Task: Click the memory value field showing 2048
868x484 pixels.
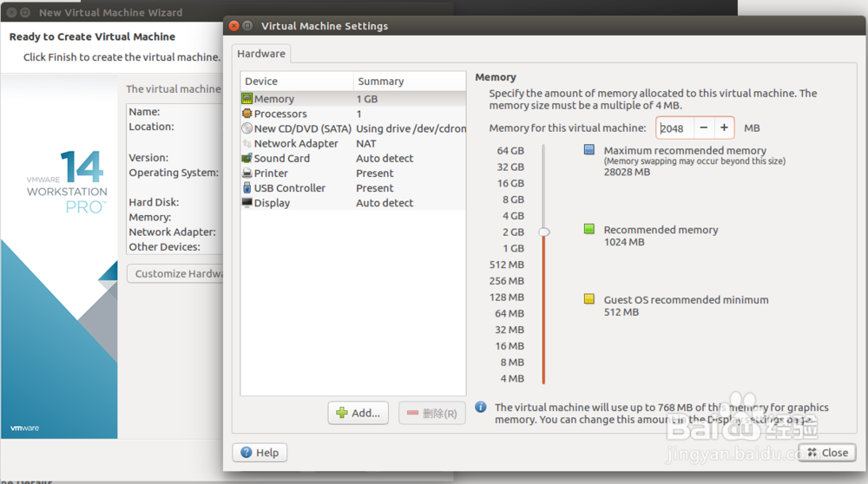Action: pos(674,128)
